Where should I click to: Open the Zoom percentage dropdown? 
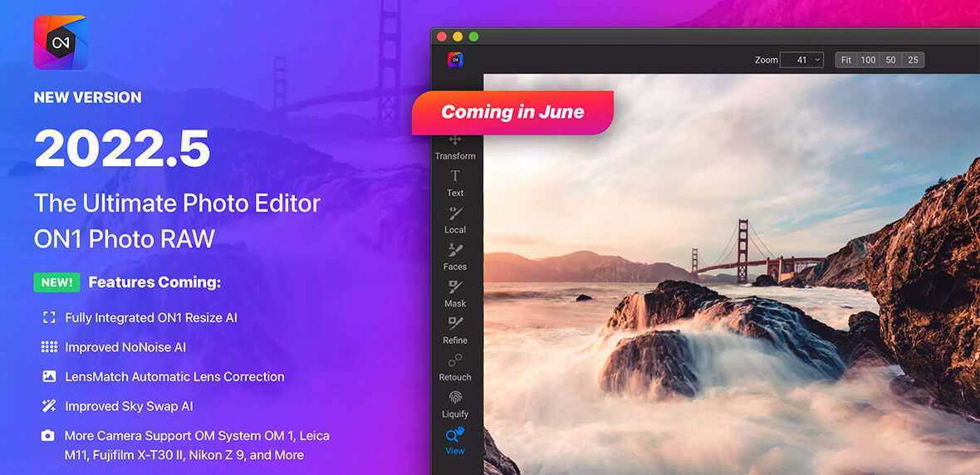802,60
